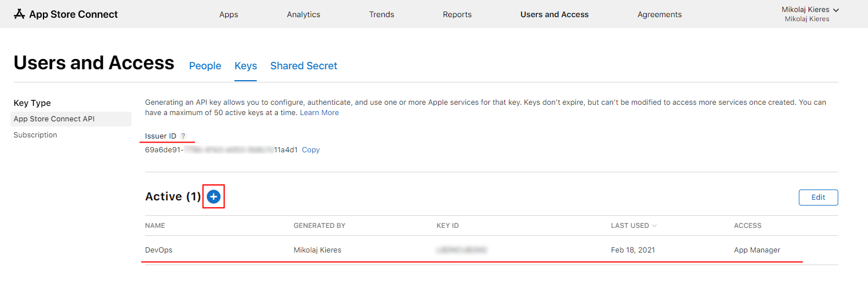Open the Apps menu
This screenshot has height=292, width=868.
(x=229, y=14)
